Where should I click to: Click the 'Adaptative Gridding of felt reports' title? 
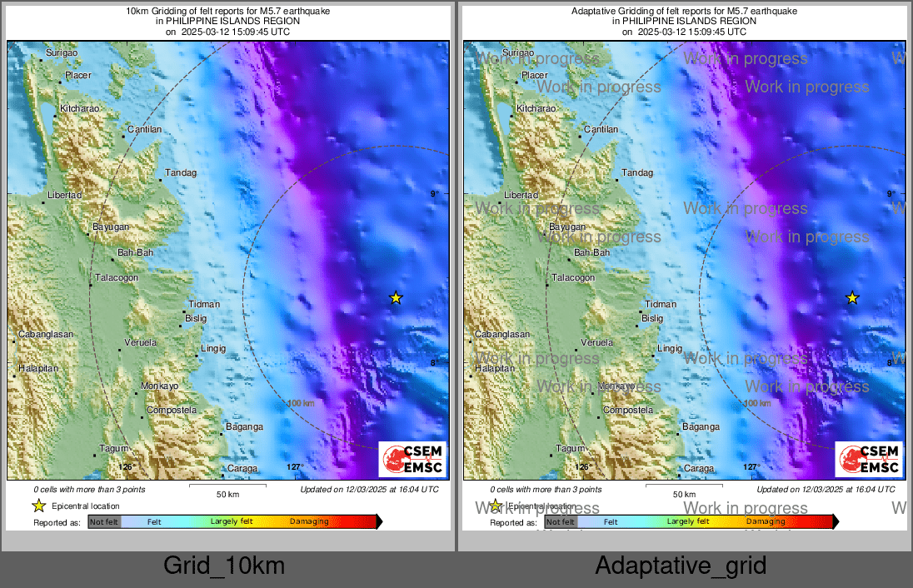click(684, 12)
